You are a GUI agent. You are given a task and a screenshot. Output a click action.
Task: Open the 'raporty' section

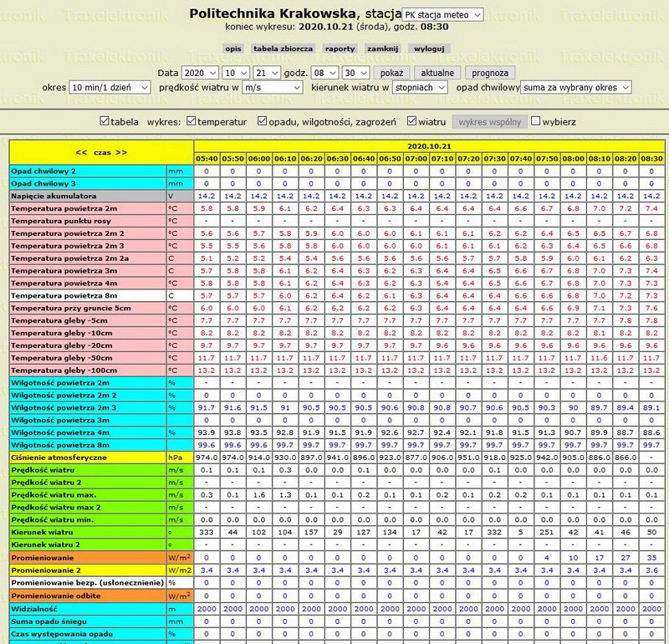tap(340, 49)
